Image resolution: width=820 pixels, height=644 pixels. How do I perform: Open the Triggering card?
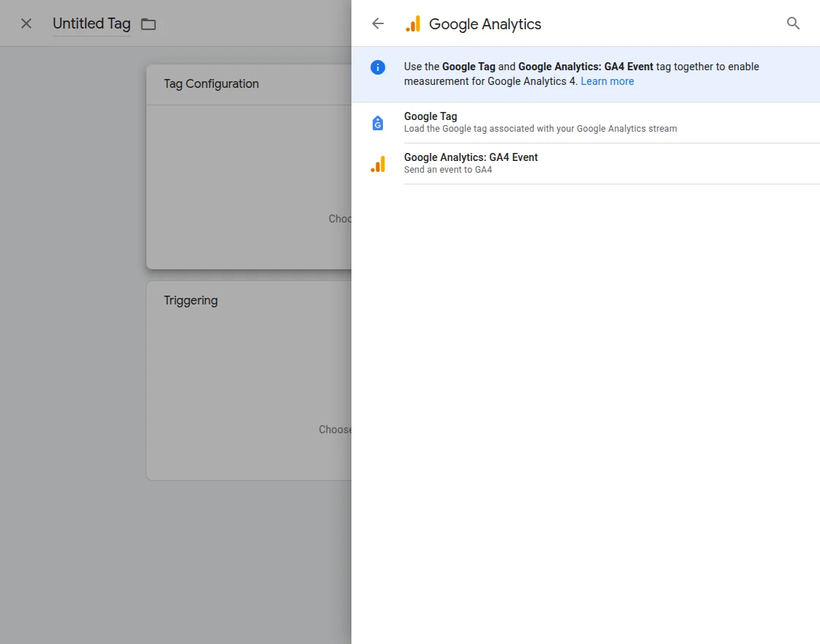tap(249, 381)
